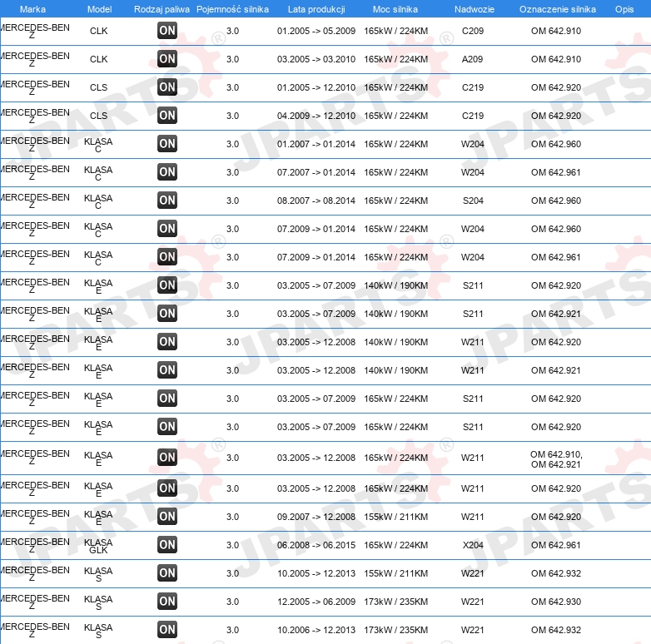Click the Rodzaj paliwa column header

tap(162, 9)
